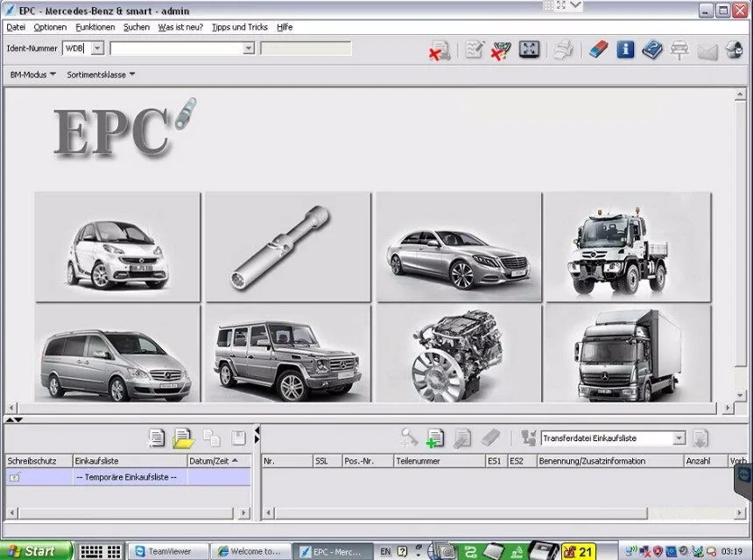The image size is (753, 560).
Task: Open the blue info icon
Action: click(x=625, y=49)
